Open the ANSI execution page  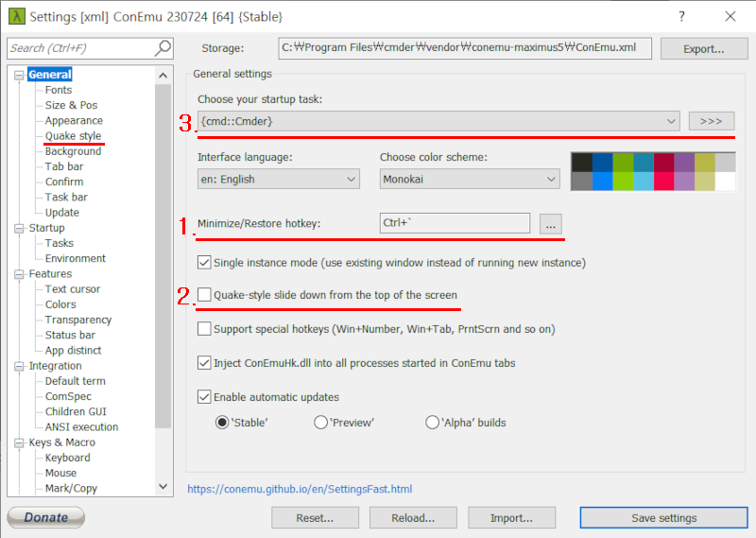81,427
